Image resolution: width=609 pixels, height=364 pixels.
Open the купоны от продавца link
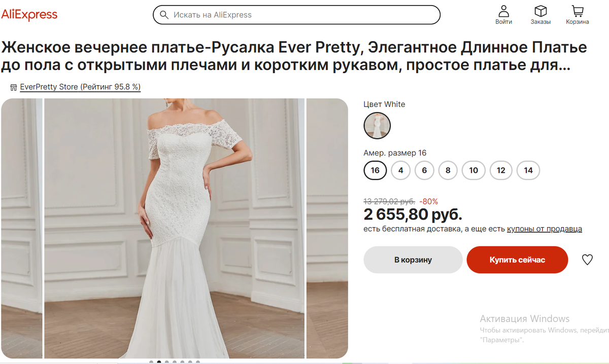pyautogui.click(x=545, y=229)
